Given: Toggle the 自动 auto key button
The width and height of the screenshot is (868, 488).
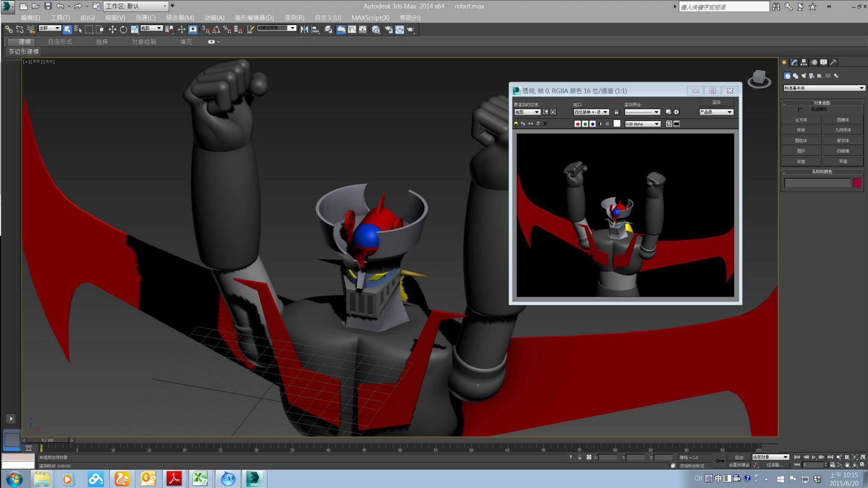Looking at the screenshot, I should coord(739,457).
